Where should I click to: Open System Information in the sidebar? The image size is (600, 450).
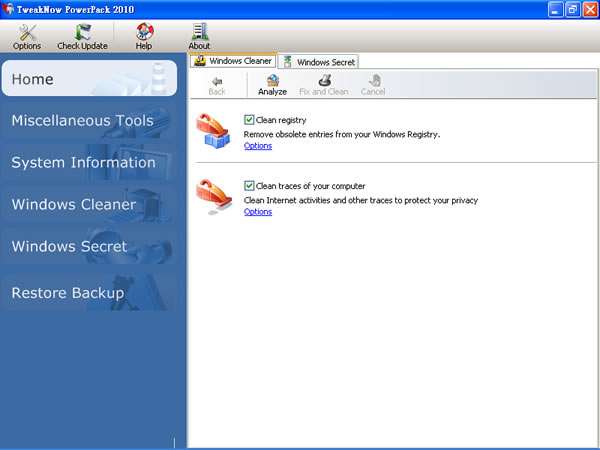pyautogui.click(x=89, y=162)
